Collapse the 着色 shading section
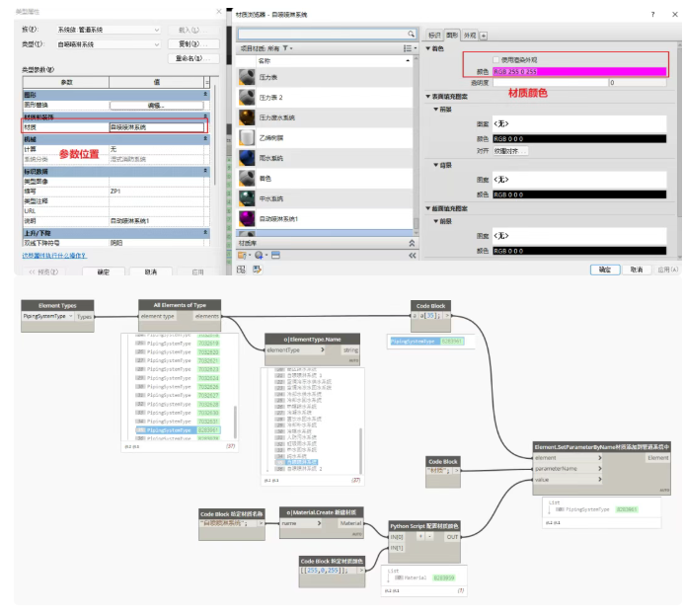Screen dimensions: 684x616 coord(428,48)
